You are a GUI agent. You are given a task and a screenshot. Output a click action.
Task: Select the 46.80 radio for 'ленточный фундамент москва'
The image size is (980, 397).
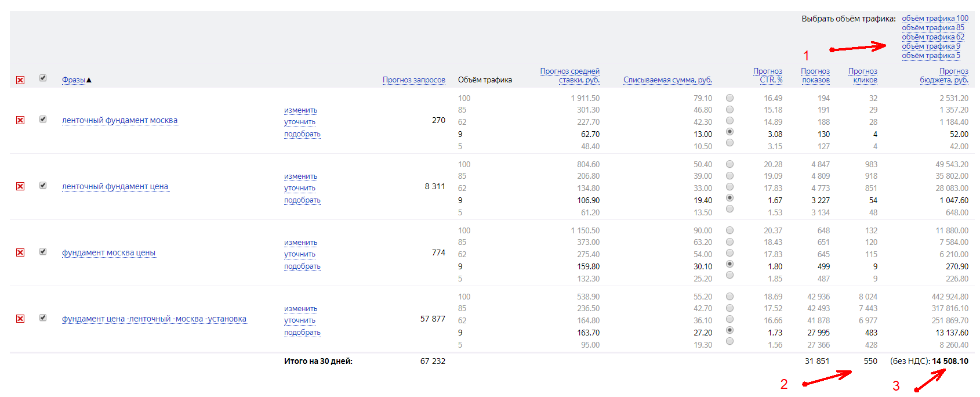(729, 109)
